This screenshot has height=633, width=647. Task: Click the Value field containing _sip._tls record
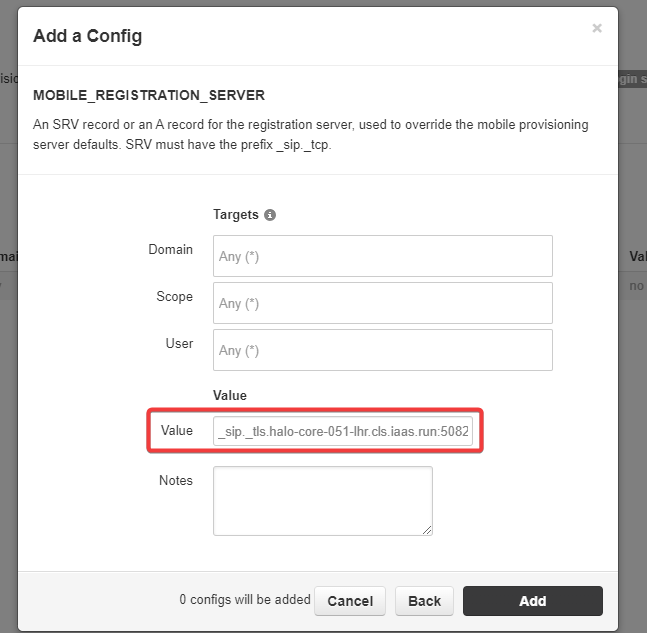pos(343,431)
